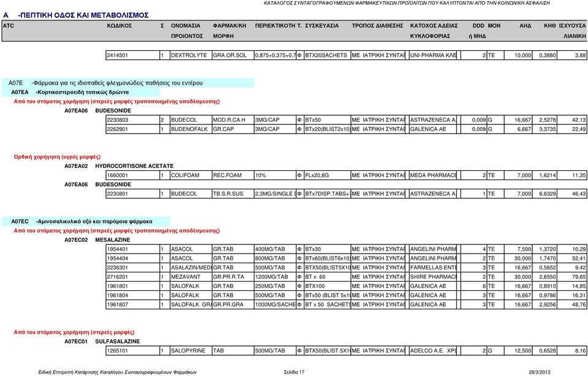Select 1200MG/TAB strength cell
Viewport: 588px width, 376px height.
275,277
